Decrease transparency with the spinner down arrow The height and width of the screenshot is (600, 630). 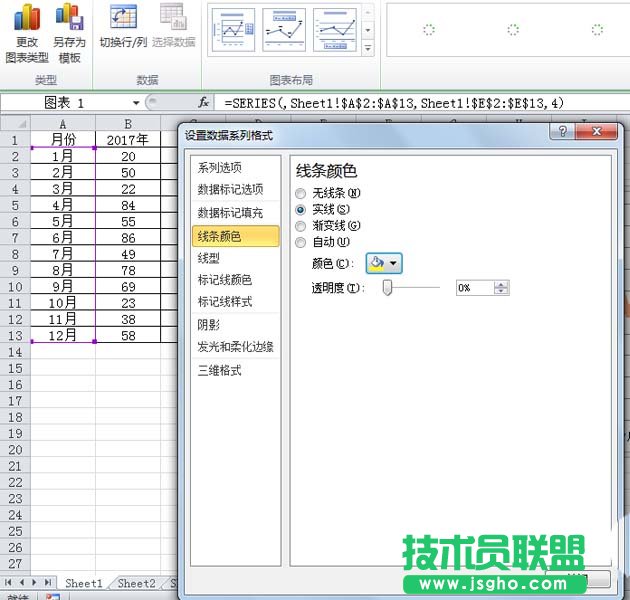click(501, 291)
